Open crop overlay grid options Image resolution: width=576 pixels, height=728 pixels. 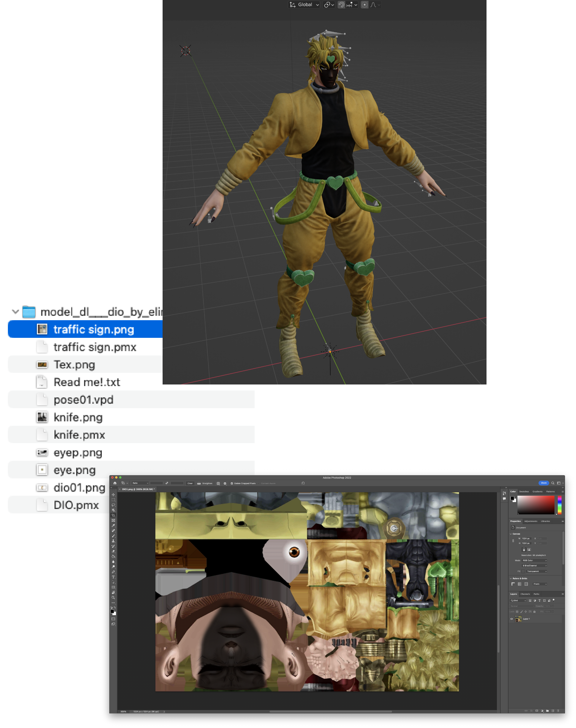tap(218, 483)
